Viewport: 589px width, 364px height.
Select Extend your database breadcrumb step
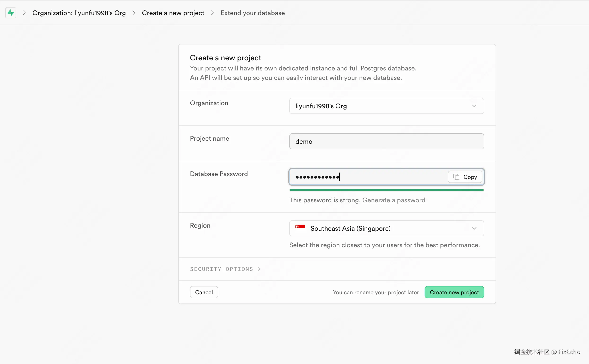click(252, 13)
